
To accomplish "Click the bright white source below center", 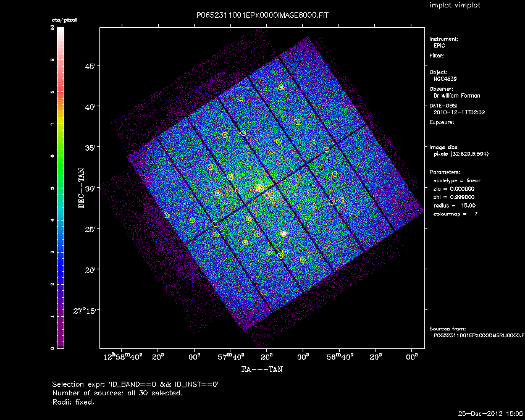I will point(283,233).
